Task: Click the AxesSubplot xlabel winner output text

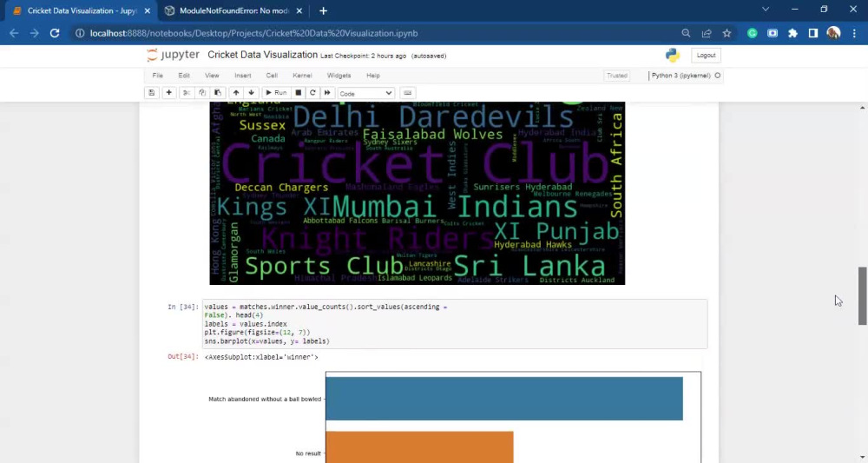Action: 261,357
